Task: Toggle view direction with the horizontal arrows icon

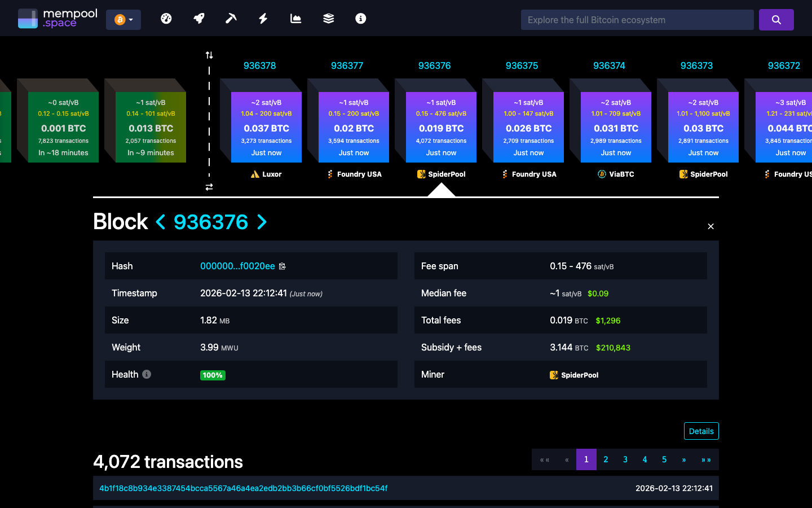Action: [x=209, y=187]
